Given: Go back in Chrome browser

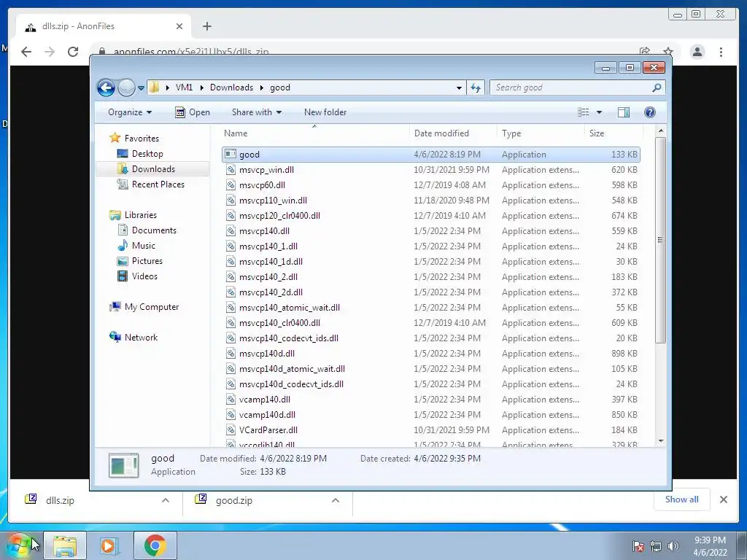Looking at the screenshot, I should pyautogui.click(x=26, y=52).
